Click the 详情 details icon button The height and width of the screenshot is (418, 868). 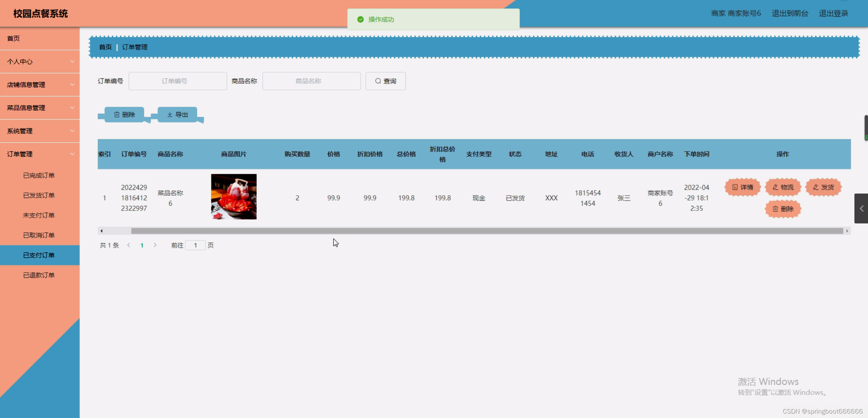pyautogui.click(x=742, y=187)
